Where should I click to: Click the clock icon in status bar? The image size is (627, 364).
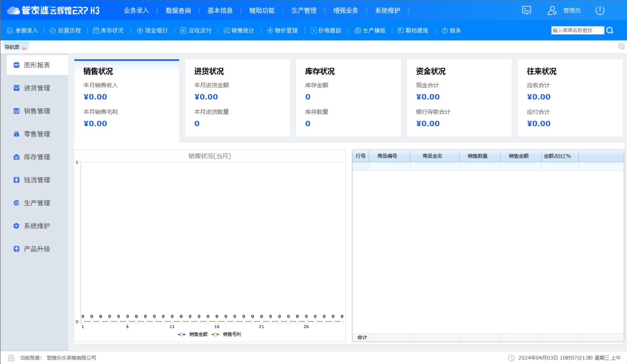point(511,358)
